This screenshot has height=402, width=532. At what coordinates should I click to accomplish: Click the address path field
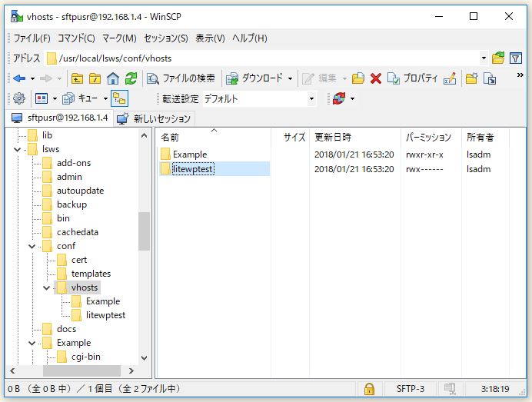pyautogui.click(x=262, y=58)
